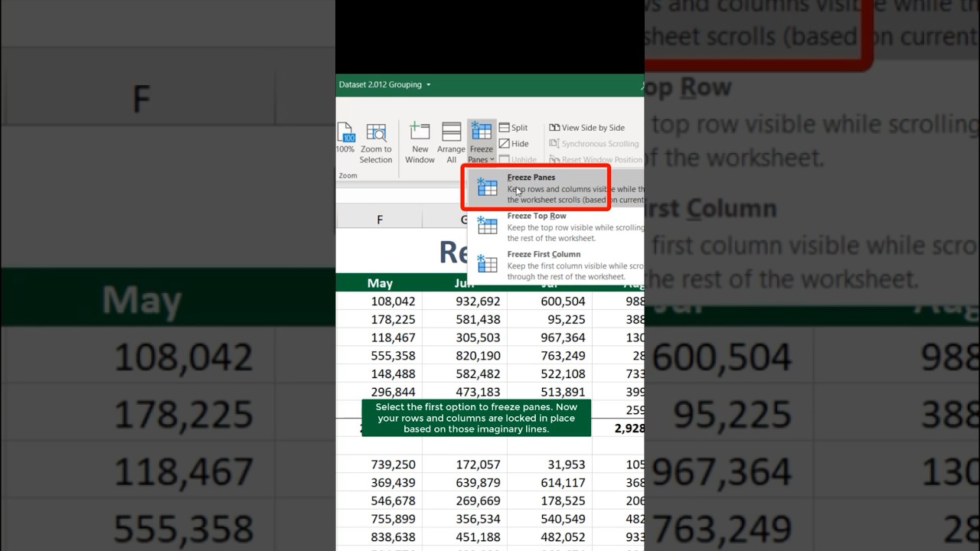Click the Hide window command
This screenshot has height=551, width=980.
pos(513,144)
